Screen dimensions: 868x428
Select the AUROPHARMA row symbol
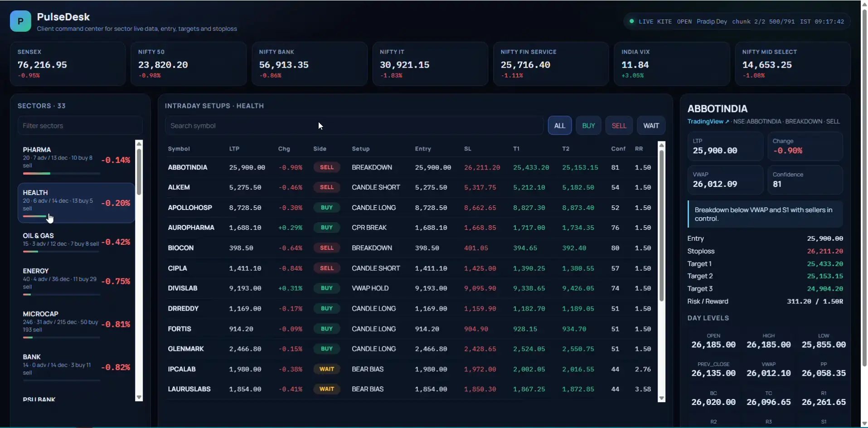[191, 228]
